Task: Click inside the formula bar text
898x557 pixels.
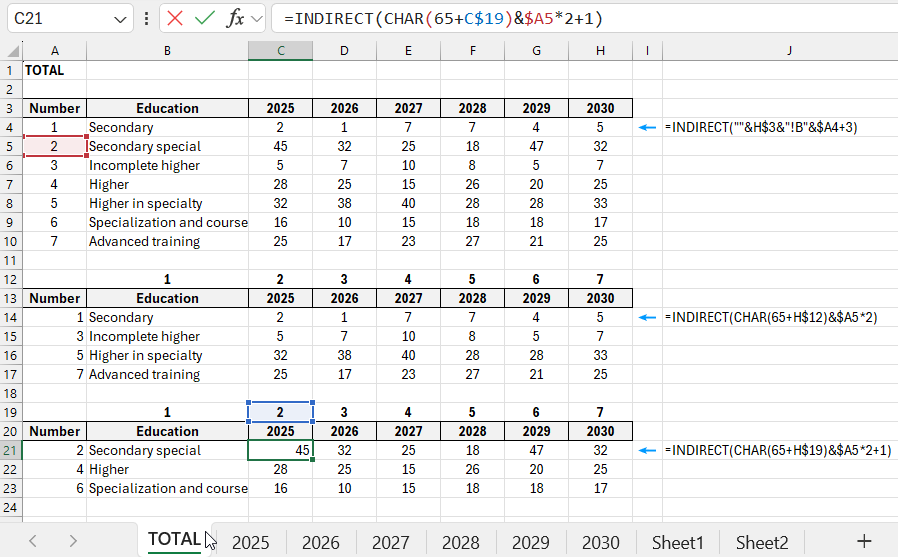Action: pyautogui.click(x=443, y=18)
